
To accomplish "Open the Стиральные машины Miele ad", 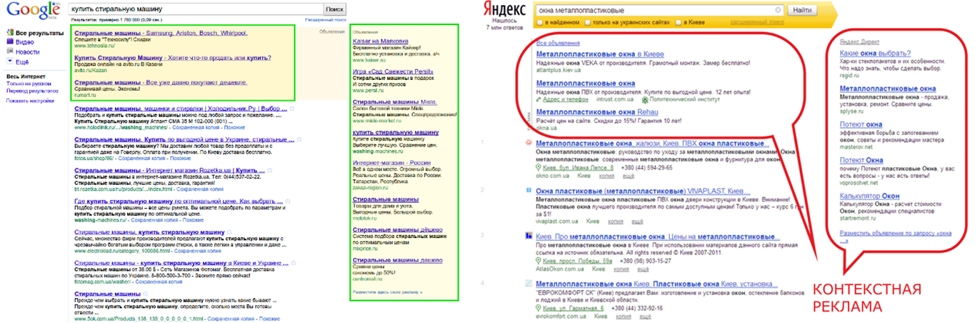I will [x=394, y=103].
